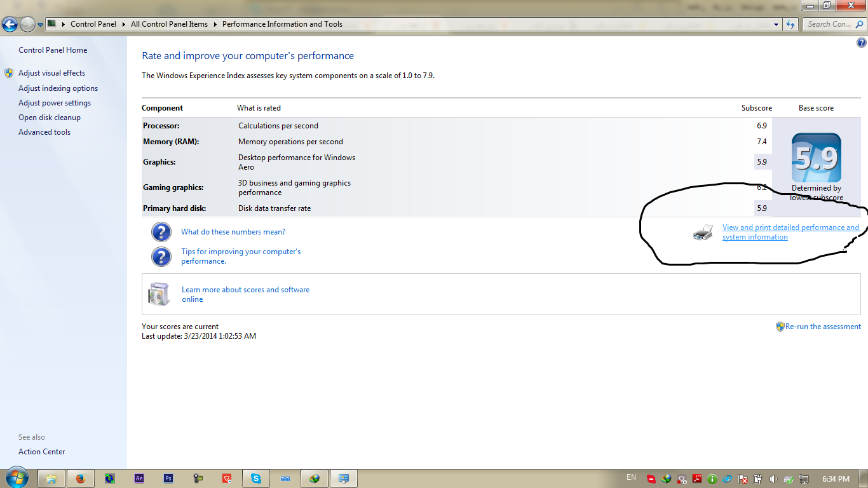Open the on-screen keyboard taskbar icon
This screenshot has height=488, width=868.
click(285, 478)
